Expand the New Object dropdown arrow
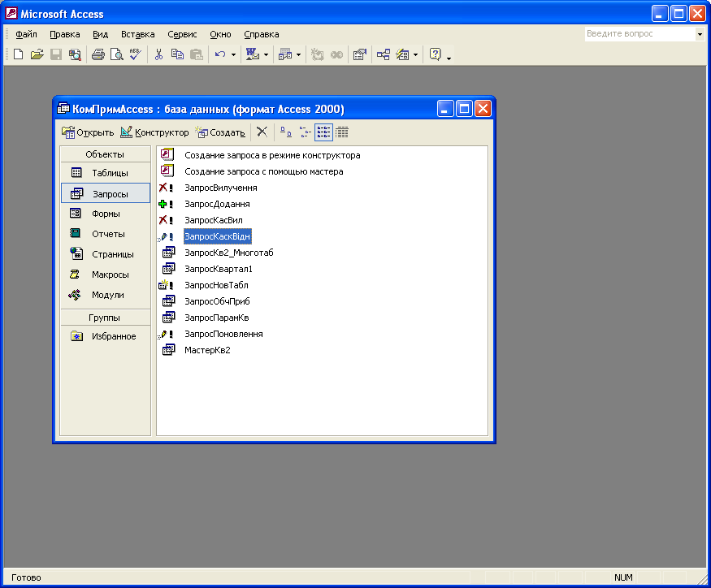The width and height of the screenshot is (711, 588). point(415,55)
